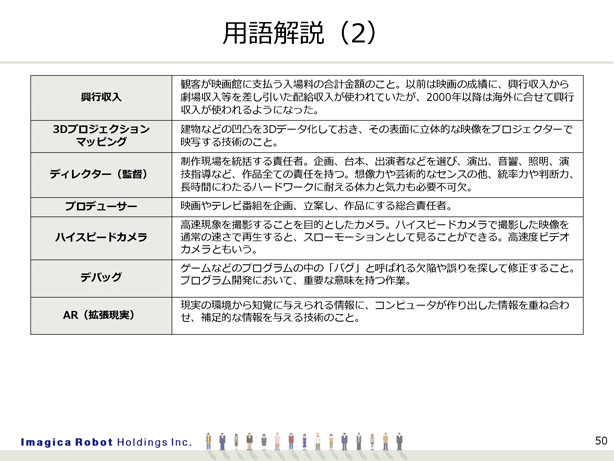Click the description 映画やテレビ番組を企画、立案し

point(316,206)
